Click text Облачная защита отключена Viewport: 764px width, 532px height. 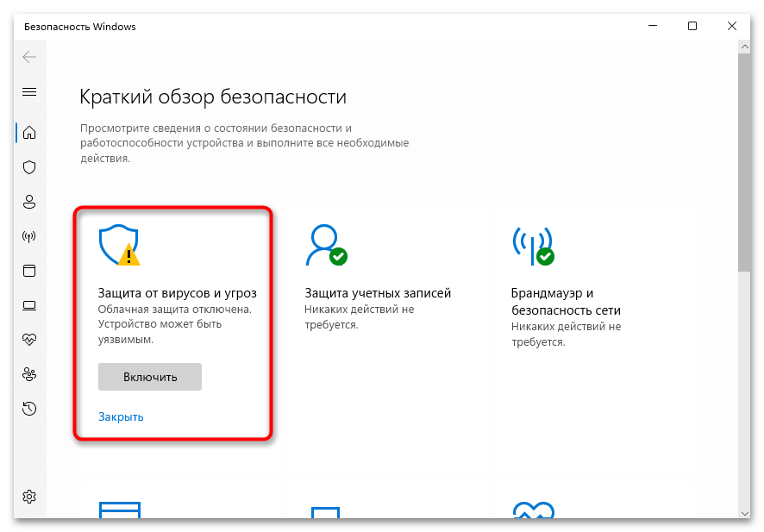coord(175,310)
